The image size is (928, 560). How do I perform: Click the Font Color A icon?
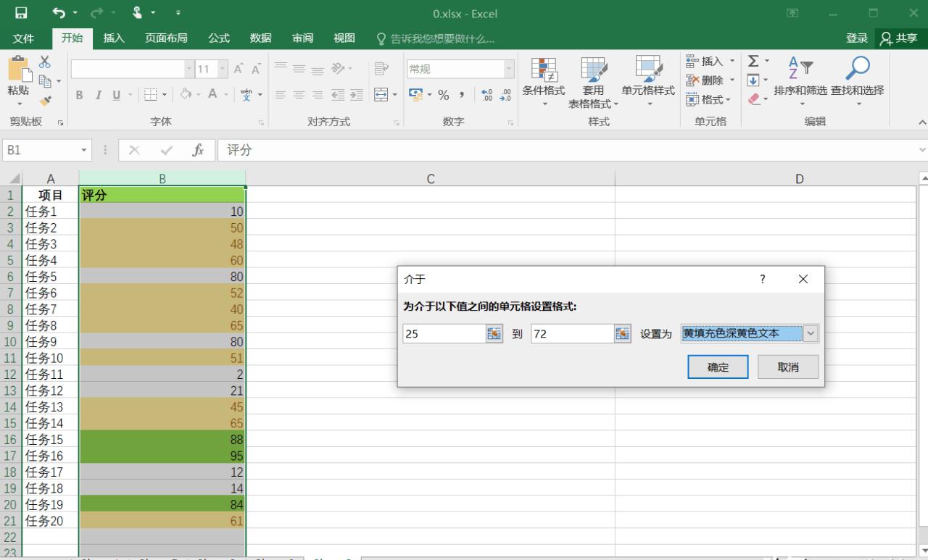212,94
